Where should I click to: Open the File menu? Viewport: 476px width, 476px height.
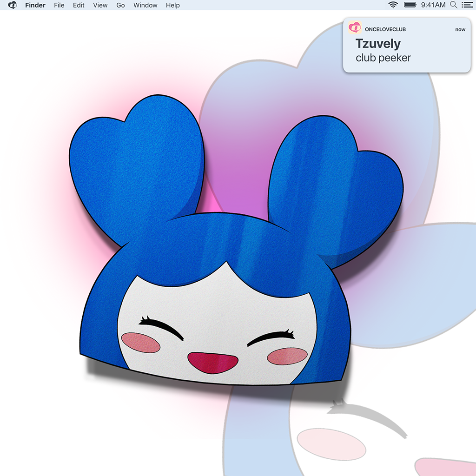(x=59, y=5)
